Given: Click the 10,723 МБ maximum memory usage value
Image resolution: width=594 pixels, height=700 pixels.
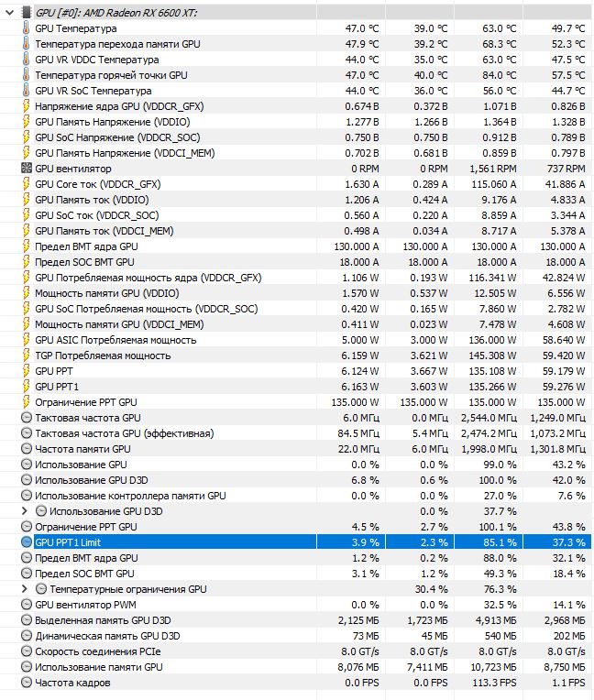Looking at the screenshot, I should click(493, 667).
